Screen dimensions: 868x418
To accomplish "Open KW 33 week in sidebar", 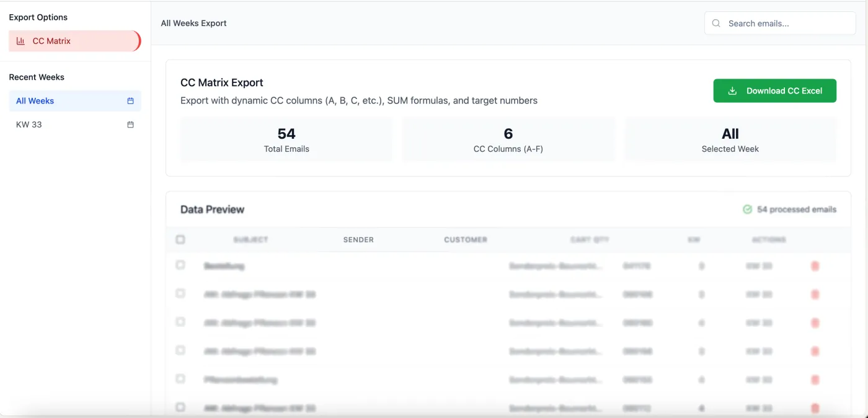I will pos(29,124).
